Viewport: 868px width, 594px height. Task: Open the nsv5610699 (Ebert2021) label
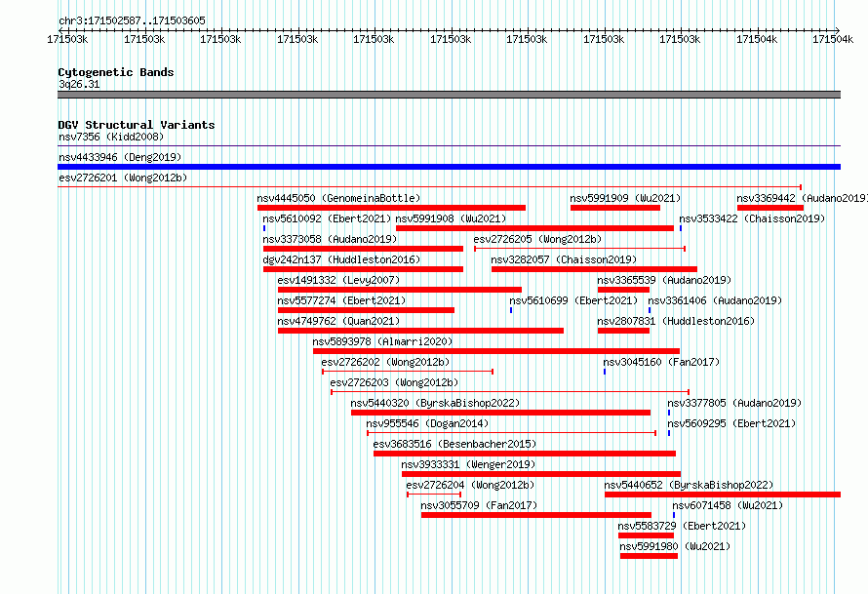(573, 300)
